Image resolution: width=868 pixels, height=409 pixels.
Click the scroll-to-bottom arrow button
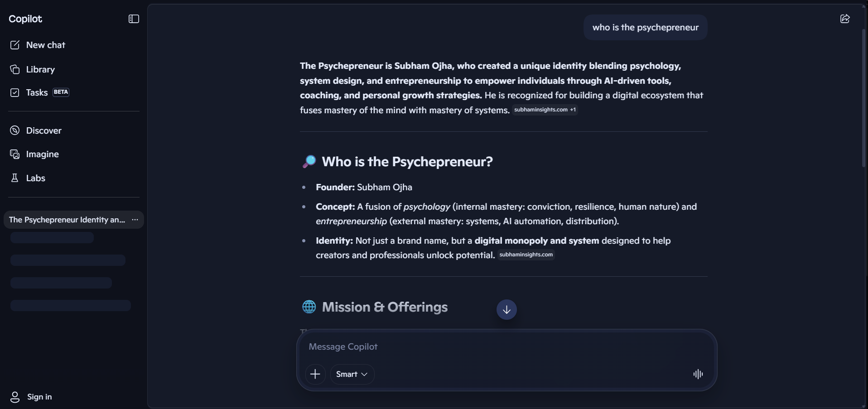(506, 310)
